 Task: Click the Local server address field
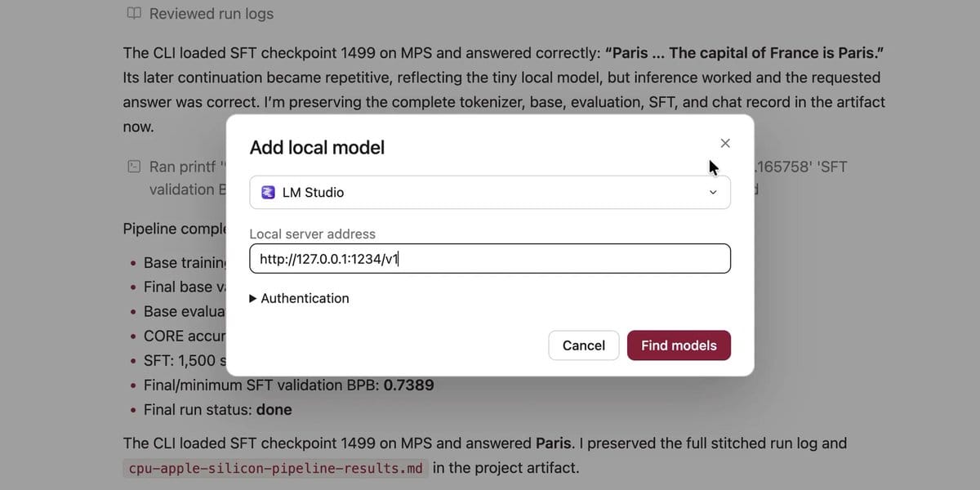490,259
